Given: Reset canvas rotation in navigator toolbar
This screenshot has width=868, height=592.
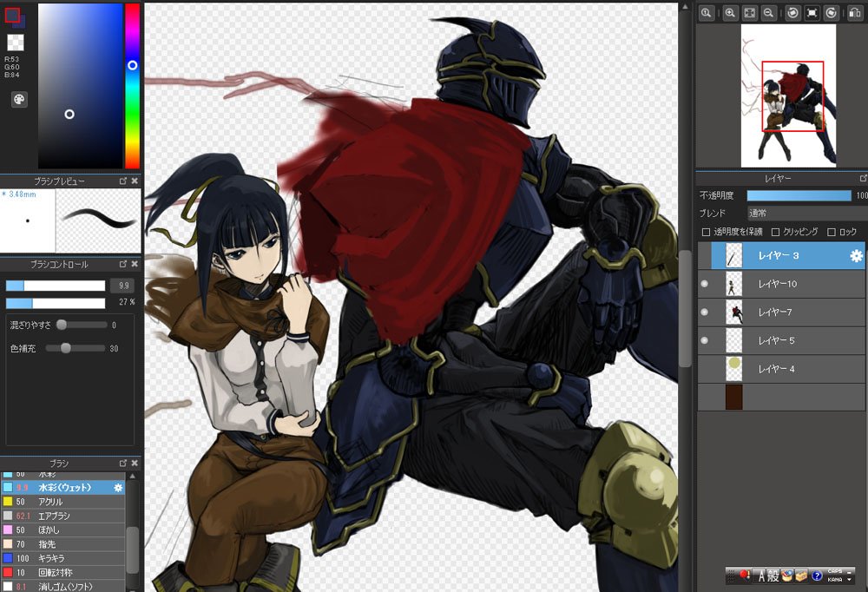Looking at the screenshot, I should click(812, 13).
